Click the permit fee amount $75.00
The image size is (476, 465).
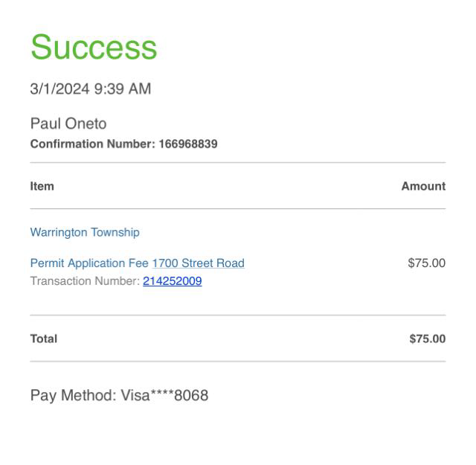pyautogui.click(x=426, y=263)
